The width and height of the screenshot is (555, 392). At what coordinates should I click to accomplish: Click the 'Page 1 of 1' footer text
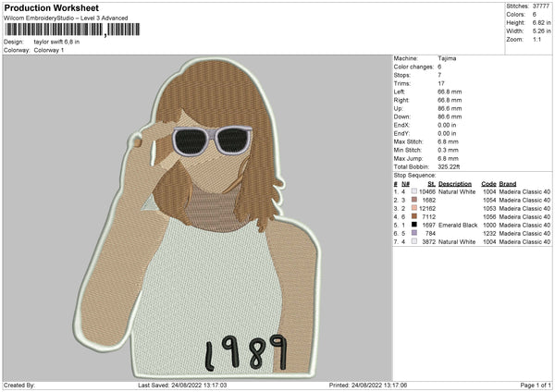(x=536, y=385)
